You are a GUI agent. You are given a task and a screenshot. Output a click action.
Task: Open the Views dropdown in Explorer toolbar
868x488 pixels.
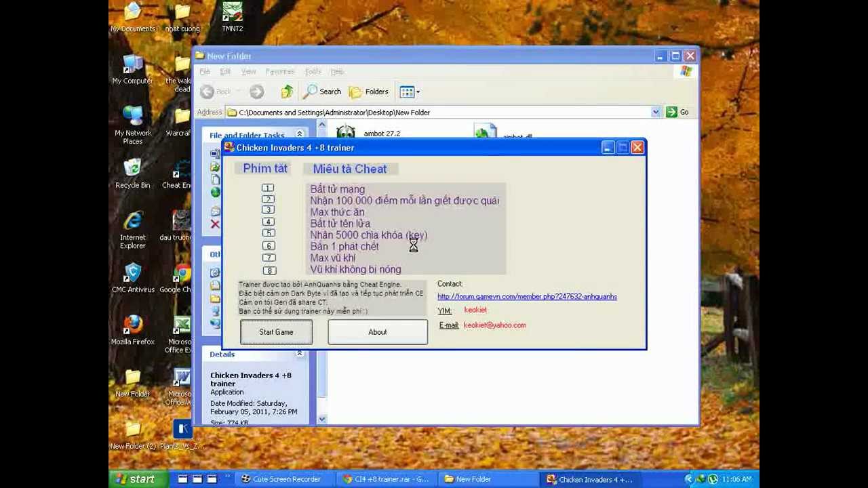click(x=410, y=91)
